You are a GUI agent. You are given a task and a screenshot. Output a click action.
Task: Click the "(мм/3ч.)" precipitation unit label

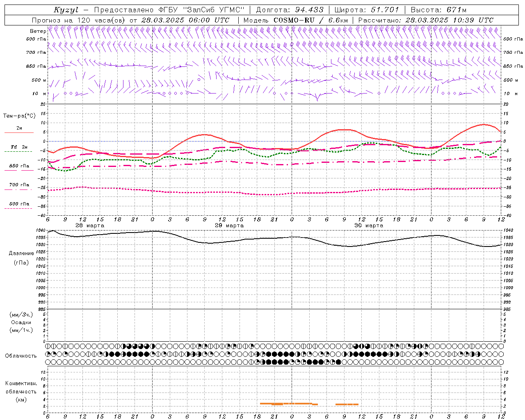pos(21,315)
